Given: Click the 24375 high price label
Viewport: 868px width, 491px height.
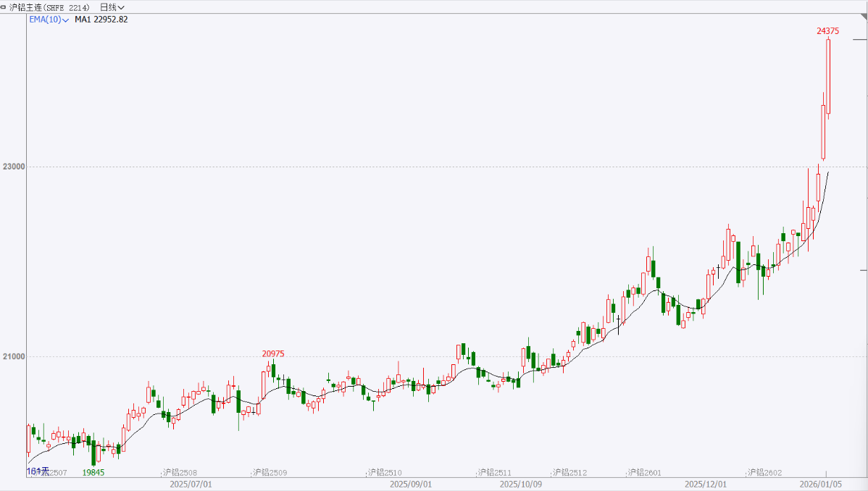Looking at the screenshot, I should [828, 30].
